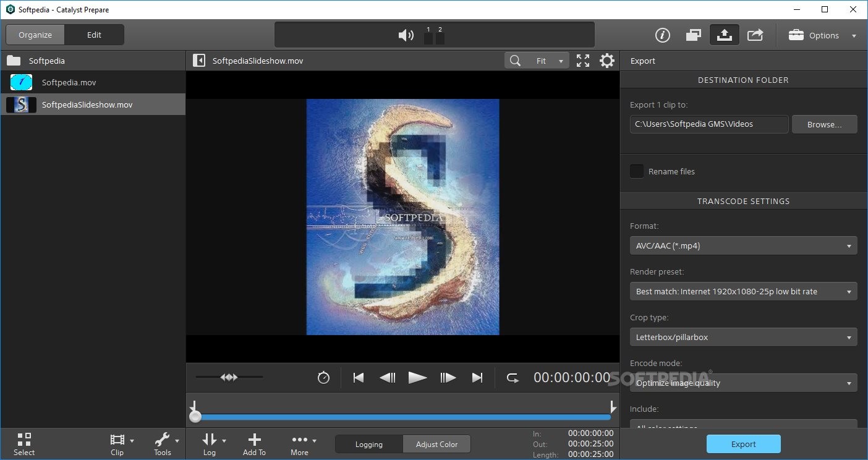The image size is (868, 460).
Task: Select the SoftpediaSlideshow.mov clip thumbnail
Action: (x=21, y=104)
